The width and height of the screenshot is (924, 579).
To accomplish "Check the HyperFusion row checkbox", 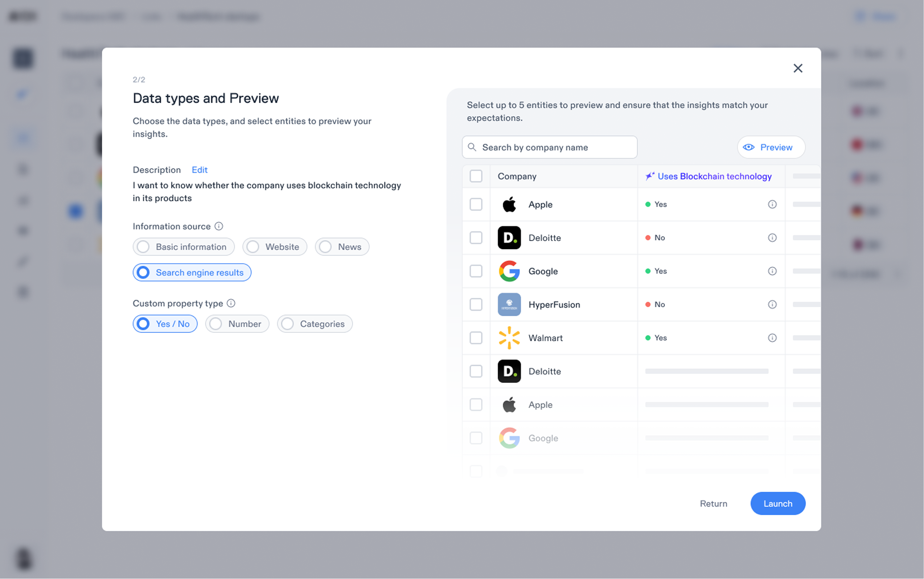I will [476, 305].
